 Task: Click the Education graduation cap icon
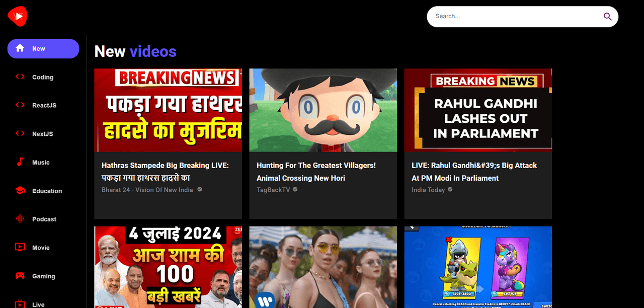click(20, 191)
